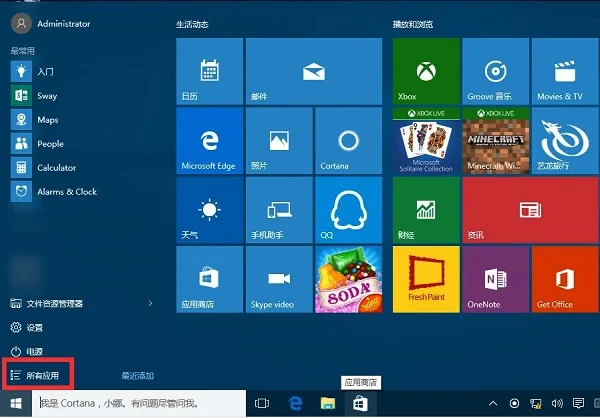Open the 资讯 news tile
600x418 pixels.
click(x=530, y=210)
